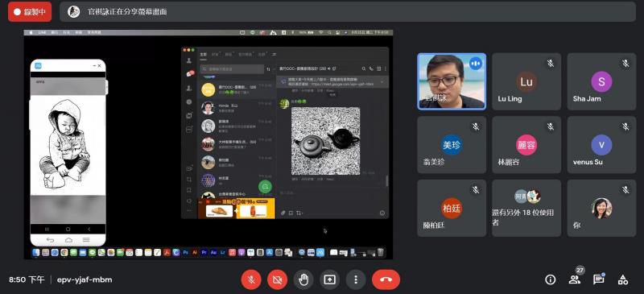Open Chrome in the shared Dock
The width and height of the screenshot is (644, 294).
point(64,252)
